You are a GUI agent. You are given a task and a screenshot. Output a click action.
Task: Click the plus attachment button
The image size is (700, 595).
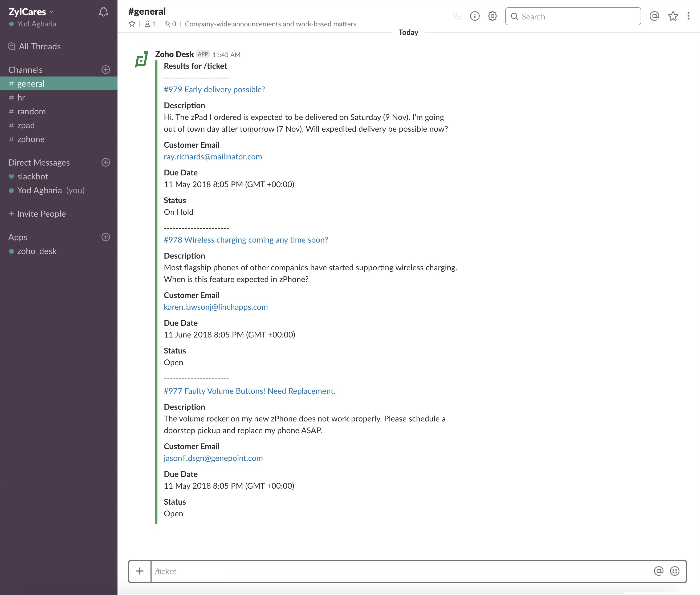[140, 571]
